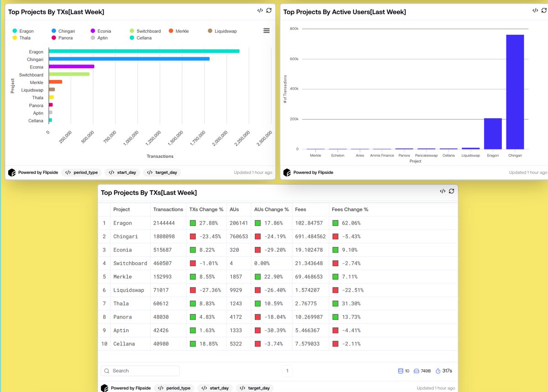Sort table by Fees column header
Image resolution: width=548 pixels, height=392 pixels.
click(300, 209)
